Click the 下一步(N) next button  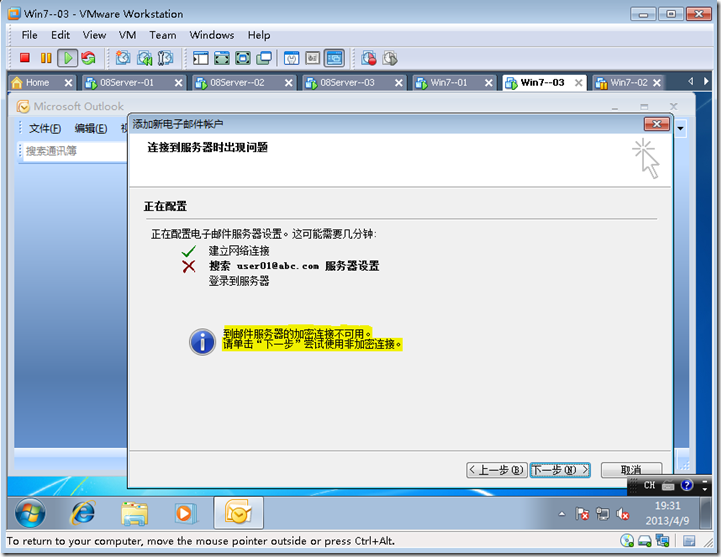560,470
